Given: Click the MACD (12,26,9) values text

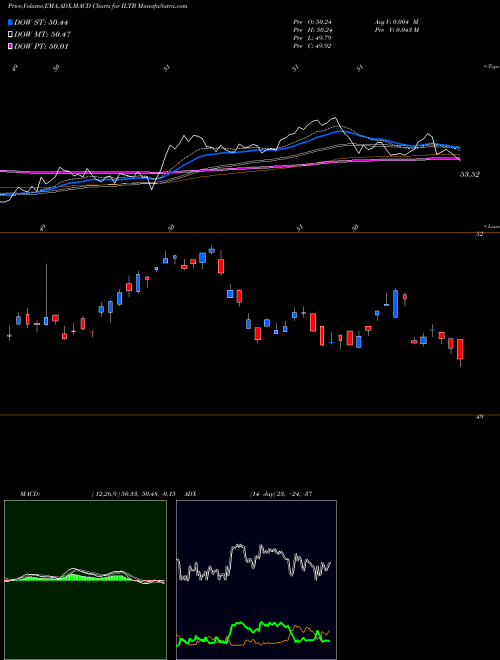Looking at the screenshot, I should (x=133, y=494).
